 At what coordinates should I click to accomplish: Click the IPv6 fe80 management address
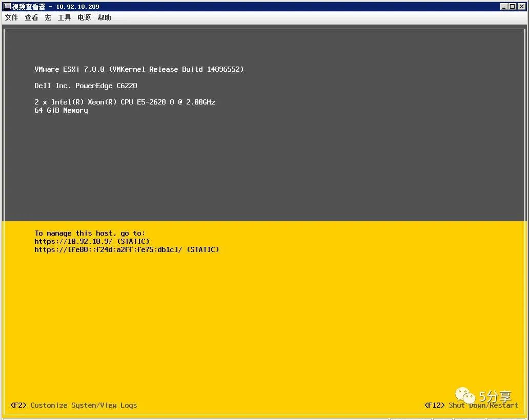tap(108, 249)
